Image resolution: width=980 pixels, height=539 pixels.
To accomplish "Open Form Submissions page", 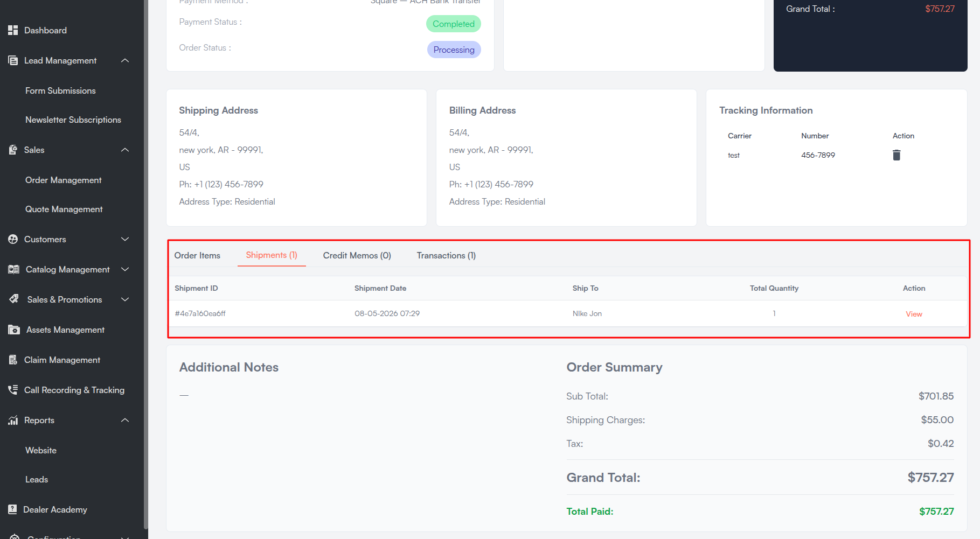I will click(x=60, y=90).
